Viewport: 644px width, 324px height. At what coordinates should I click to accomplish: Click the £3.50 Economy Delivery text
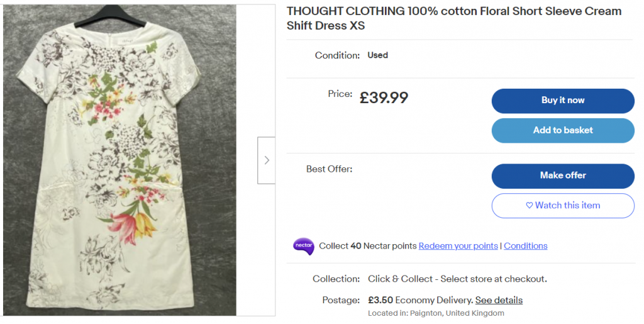(x=420, y=300)
